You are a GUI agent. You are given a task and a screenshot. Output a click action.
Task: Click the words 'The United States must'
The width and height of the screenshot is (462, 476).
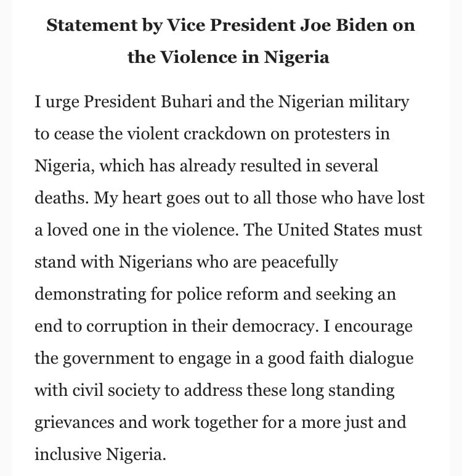point(333,230)
